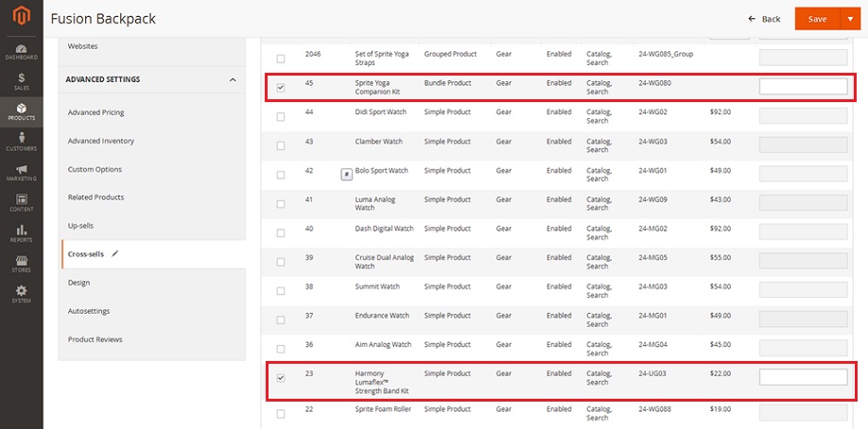Click position field for Harmony Lumaflex Band Kit
This screenshot has width=868, height=429.
(x=804, y=378)
